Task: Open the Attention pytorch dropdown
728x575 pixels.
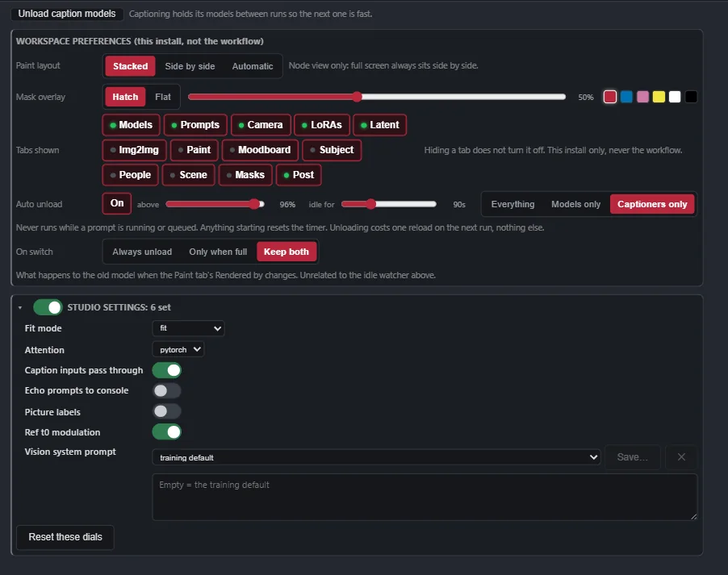Action: (x=178, y=349)
